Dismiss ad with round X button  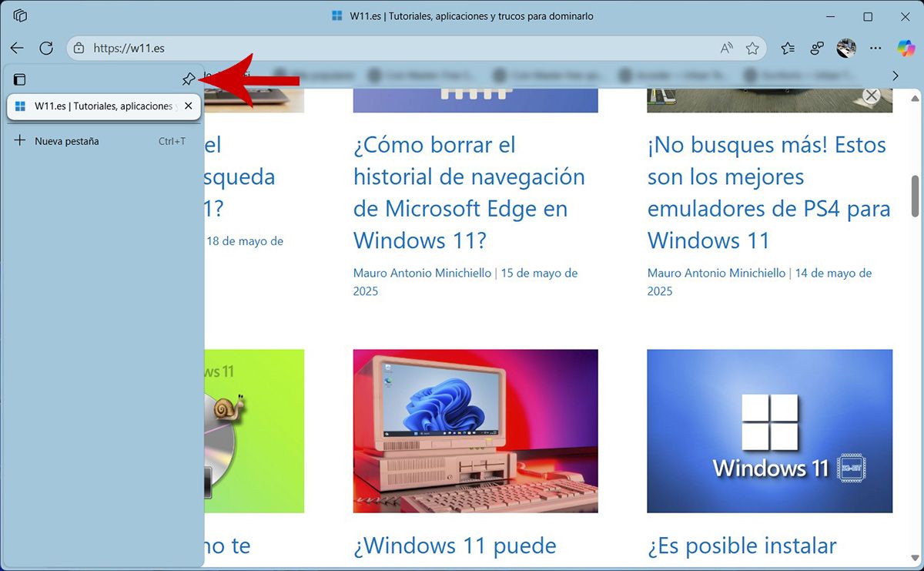[x=871, y=96]
